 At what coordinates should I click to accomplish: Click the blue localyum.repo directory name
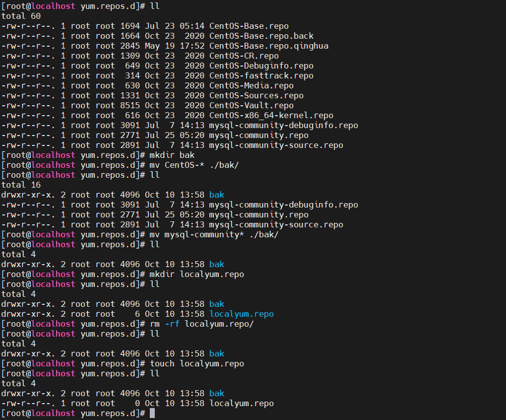click(x=242, y=314)
